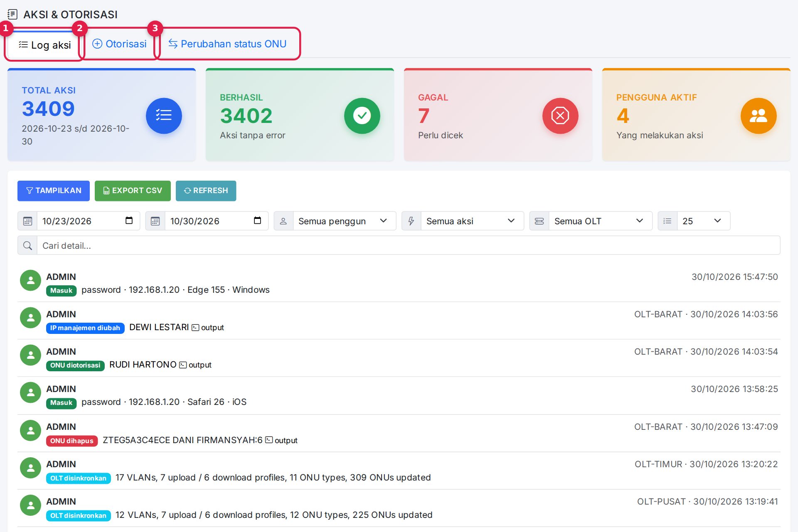798x532 pixels.
Task: Expand the Semua OLT dropdown
Action: 601,221
